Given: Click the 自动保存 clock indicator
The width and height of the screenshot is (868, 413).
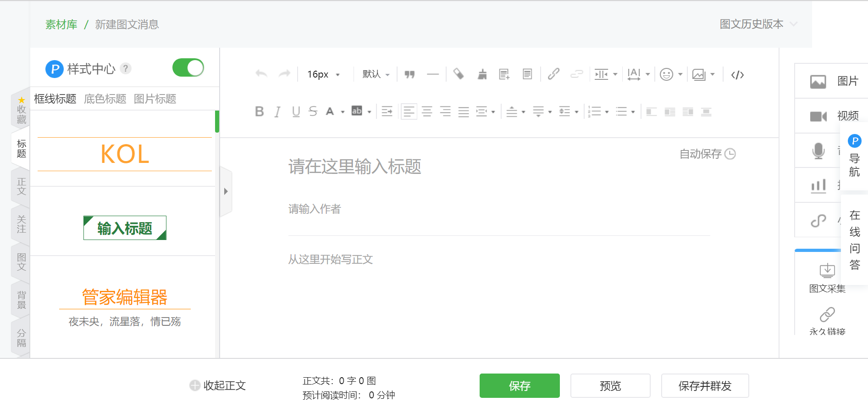Looking at the screenshot, I should click(708, 154).
